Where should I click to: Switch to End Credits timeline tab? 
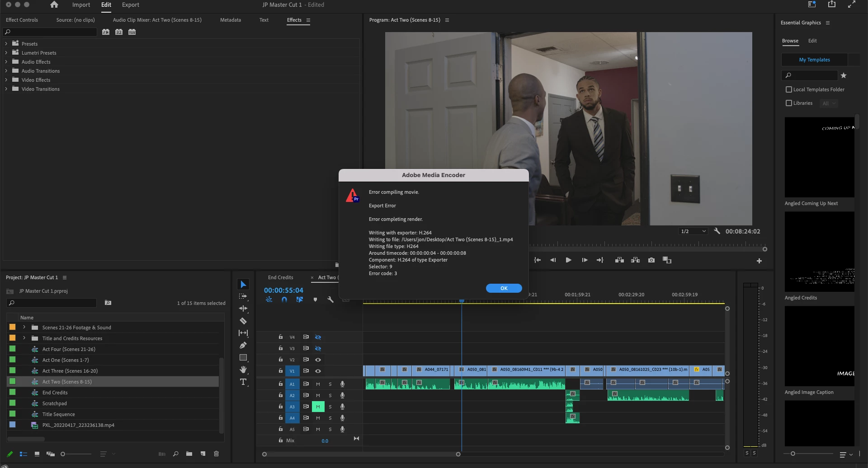coord(280,277)
